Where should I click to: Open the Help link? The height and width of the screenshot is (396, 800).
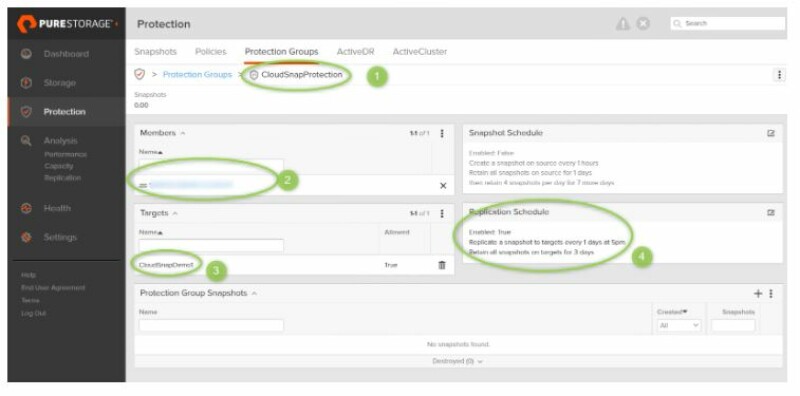coord(29,275)
